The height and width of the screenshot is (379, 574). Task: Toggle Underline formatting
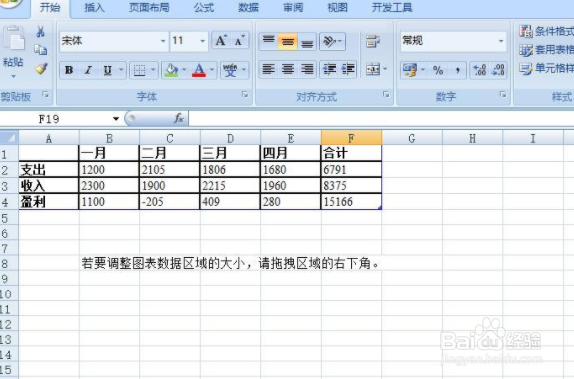pyautogui.click(x=107, y=70)
